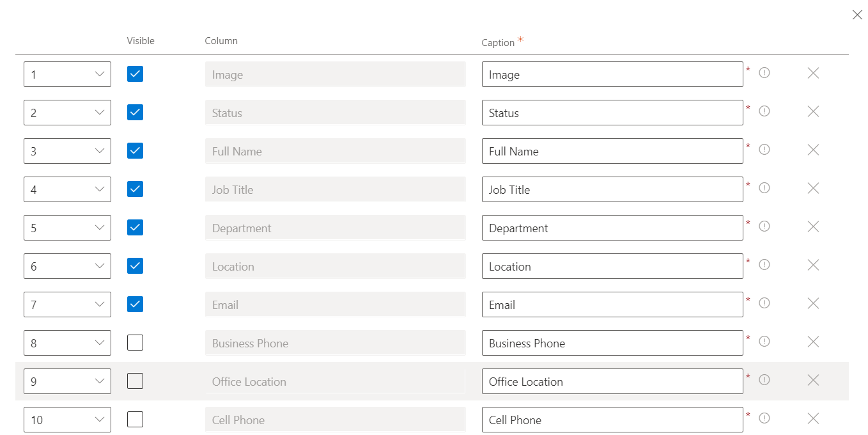The height and width of the screenshot is (435, 868).
Task: Click the Caption column header
Action: click(x=498, y=42)
